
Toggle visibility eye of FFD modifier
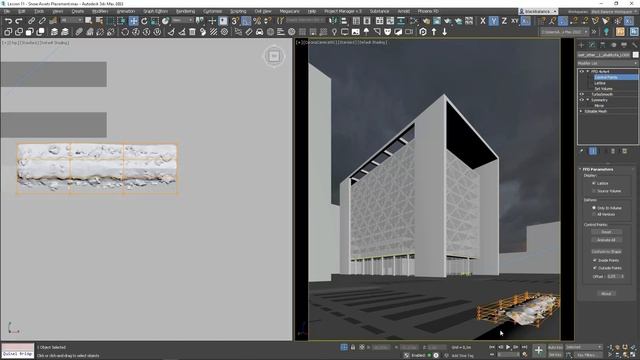click(582, 71)
